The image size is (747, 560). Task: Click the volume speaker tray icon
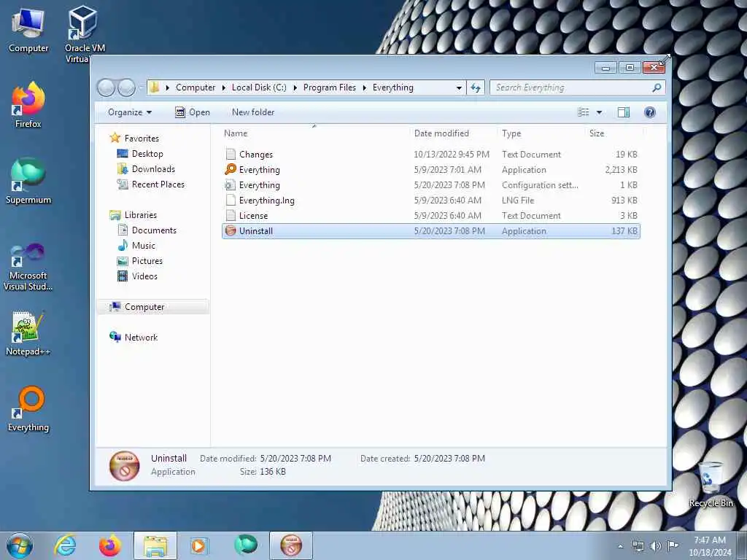656,546
